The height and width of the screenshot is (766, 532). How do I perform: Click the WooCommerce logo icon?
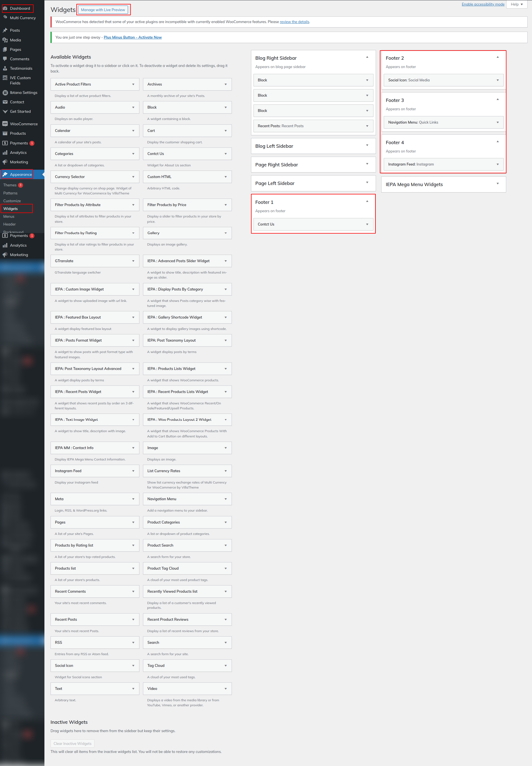point(5,124)
